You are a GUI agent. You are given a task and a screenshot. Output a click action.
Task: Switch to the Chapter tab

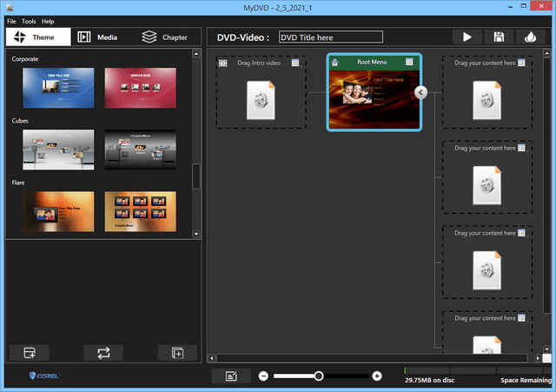[x=165, y=37]
